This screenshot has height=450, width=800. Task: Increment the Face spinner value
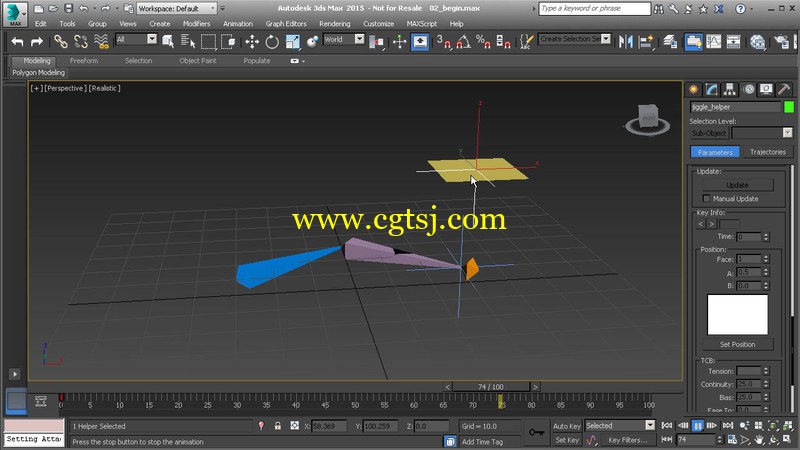(766, 257)
